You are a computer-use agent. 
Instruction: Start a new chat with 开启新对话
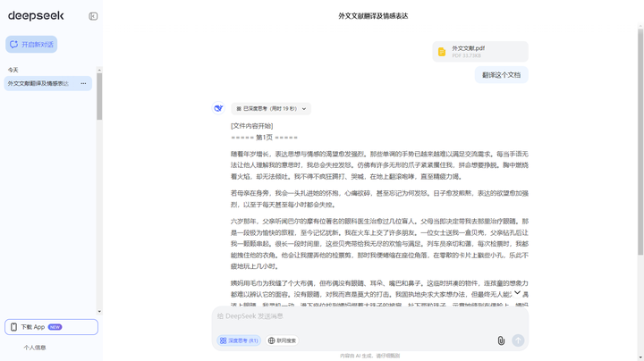(x=31, y=45)
